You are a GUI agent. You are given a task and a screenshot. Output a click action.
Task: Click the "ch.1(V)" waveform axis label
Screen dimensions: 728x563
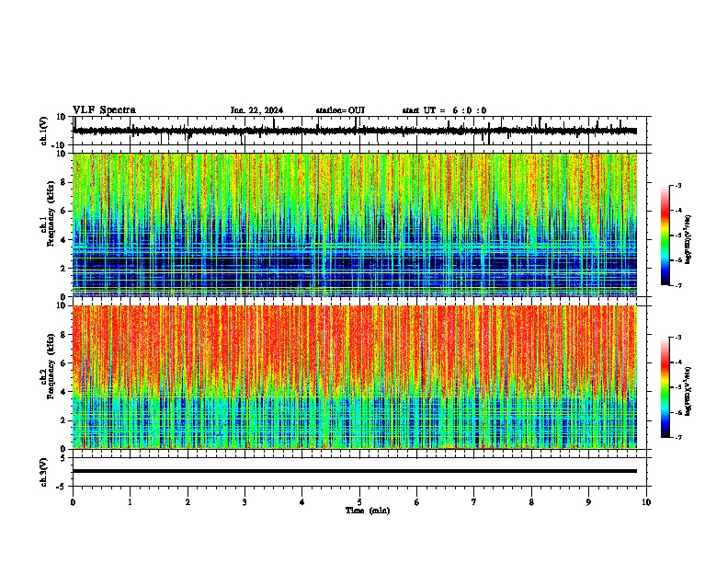click(x=44, y=131)
